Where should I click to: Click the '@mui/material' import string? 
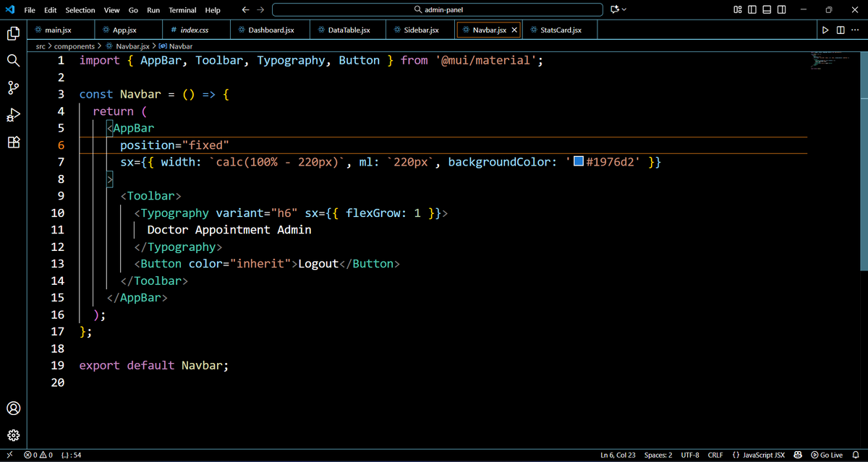(486, 61)
